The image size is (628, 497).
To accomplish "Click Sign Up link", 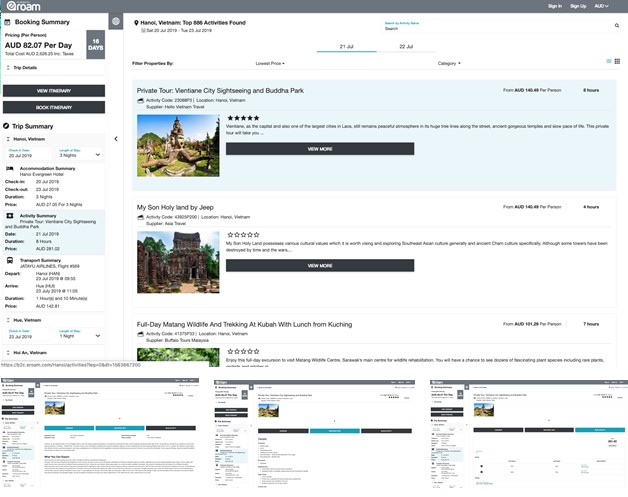I will point(578,6).
